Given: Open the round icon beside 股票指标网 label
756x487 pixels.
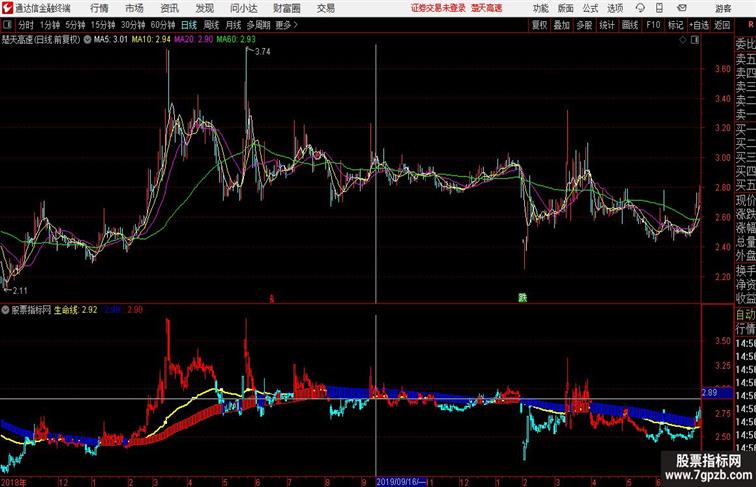Looking at the screenshot, I should click(5, 310).
